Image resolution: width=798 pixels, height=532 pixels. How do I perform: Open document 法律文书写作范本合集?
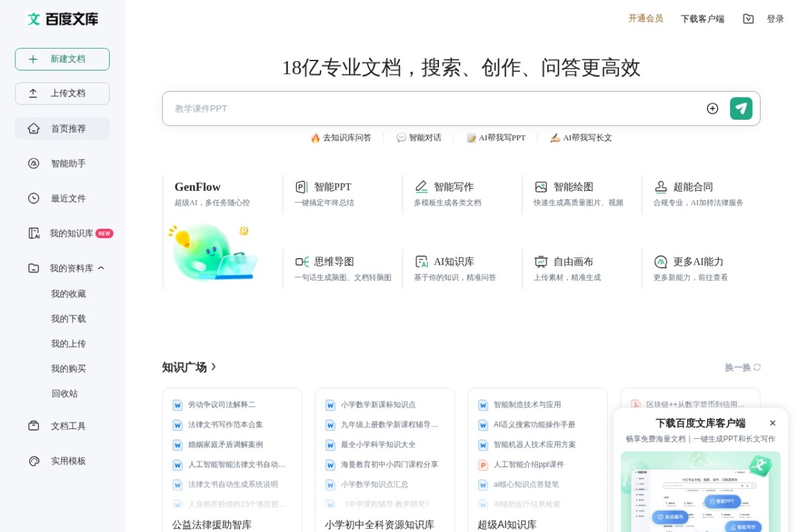coord(225,424)
